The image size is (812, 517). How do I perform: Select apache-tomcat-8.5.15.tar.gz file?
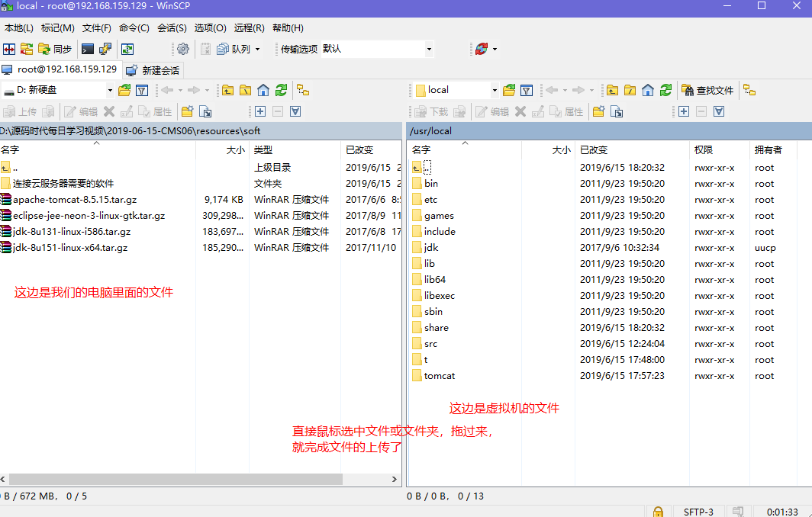(x=75, y=200)
